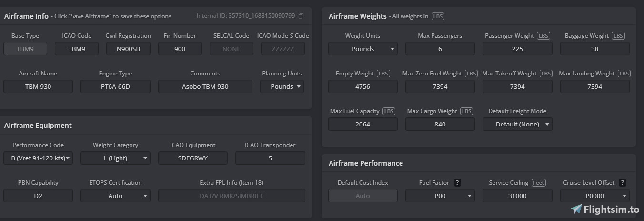This screenshot has height=221, width=644.
Task: Open the ETOPS Certification dropdown
Action: coord(115,196)
